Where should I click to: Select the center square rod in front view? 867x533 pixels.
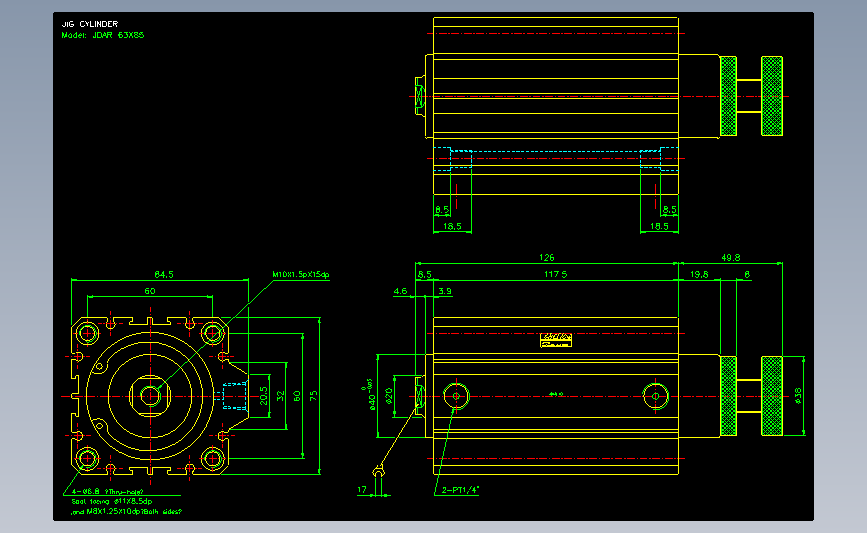(150, 396)
